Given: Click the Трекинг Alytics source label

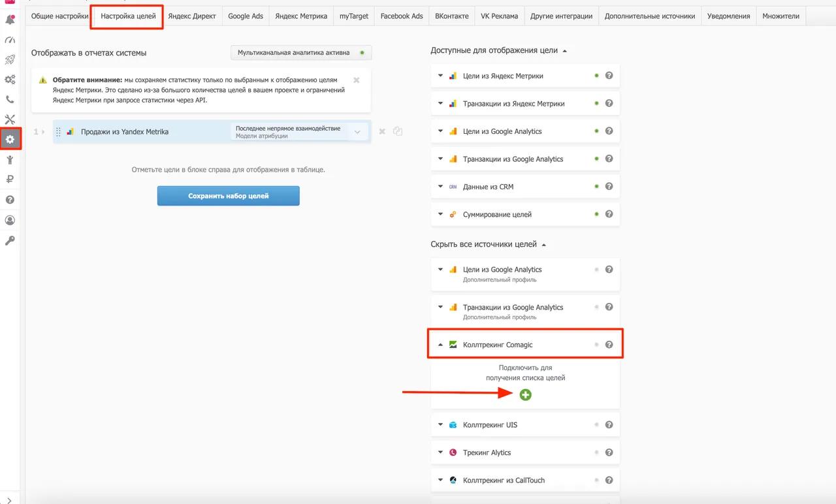Looking at the screenshot, I should 487,452.
